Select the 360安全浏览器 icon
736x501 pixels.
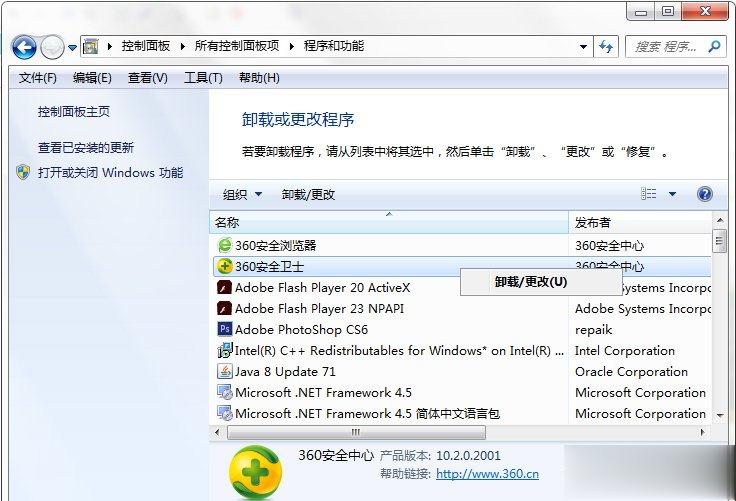(x=225, y=245)
